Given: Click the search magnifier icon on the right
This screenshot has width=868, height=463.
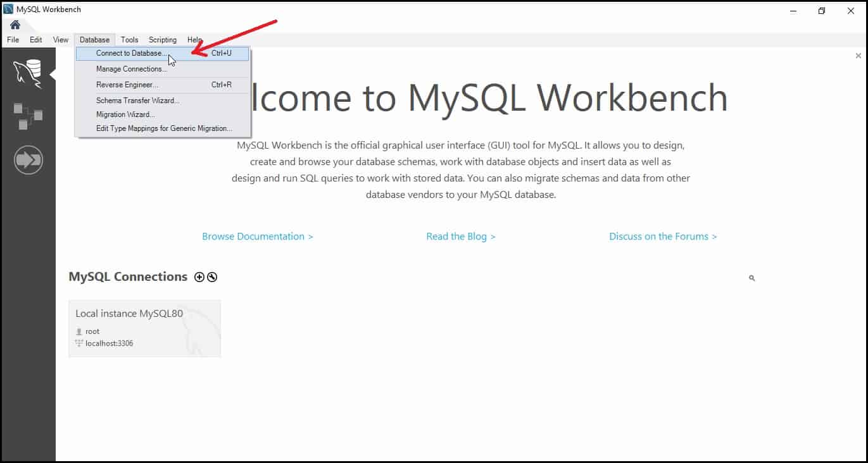Looking at the screenshot, I should click(752, 278).
